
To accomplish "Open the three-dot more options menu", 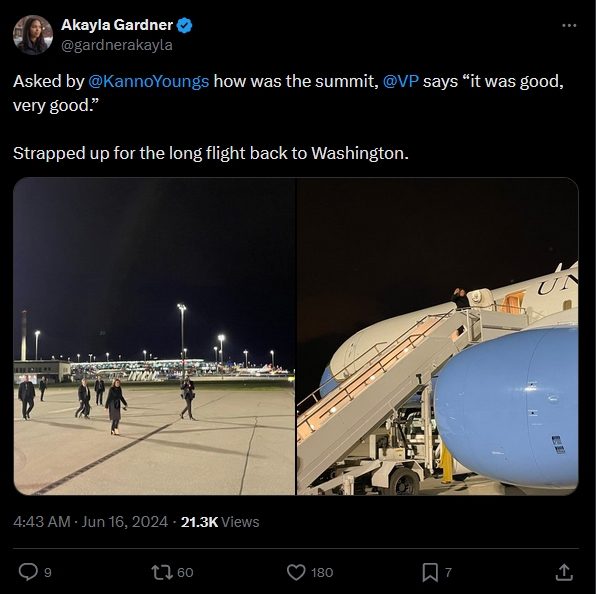I will (569, 25).
